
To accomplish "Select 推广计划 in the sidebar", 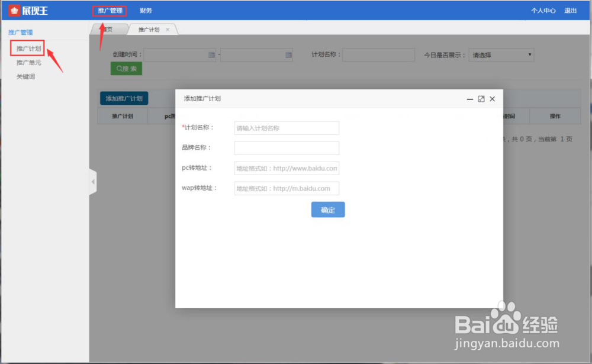I will pos(28,49).
